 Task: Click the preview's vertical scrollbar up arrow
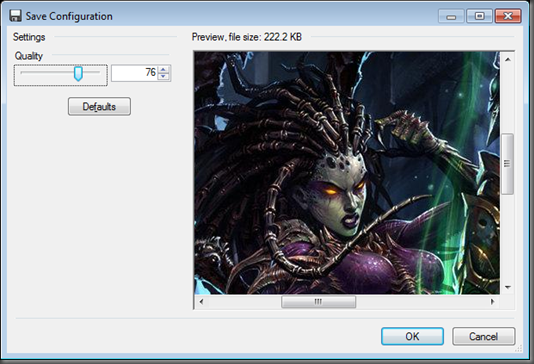tap(508, 60)
